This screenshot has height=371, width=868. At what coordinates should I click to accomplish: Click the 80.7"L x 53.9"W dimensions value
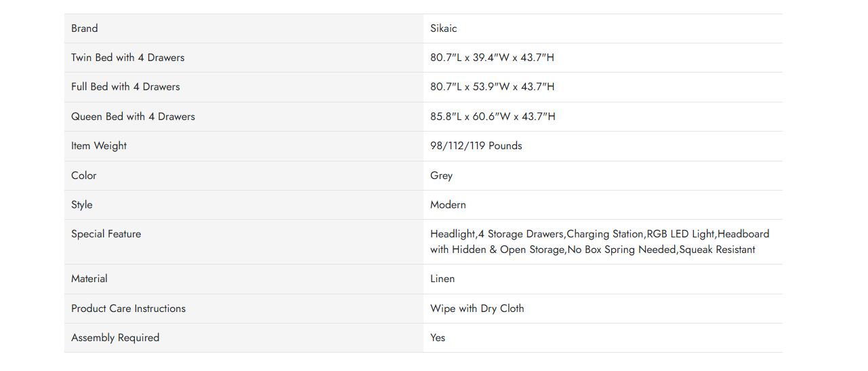pos(492,87)
